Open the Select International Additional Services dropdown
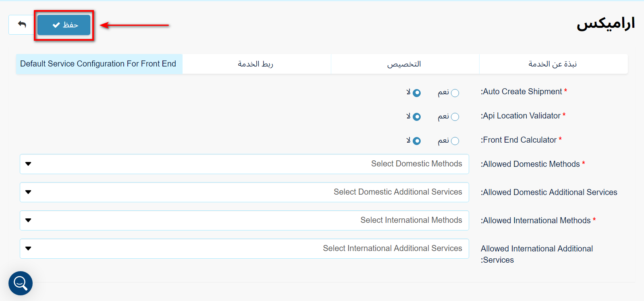 [x=244, y=249]
